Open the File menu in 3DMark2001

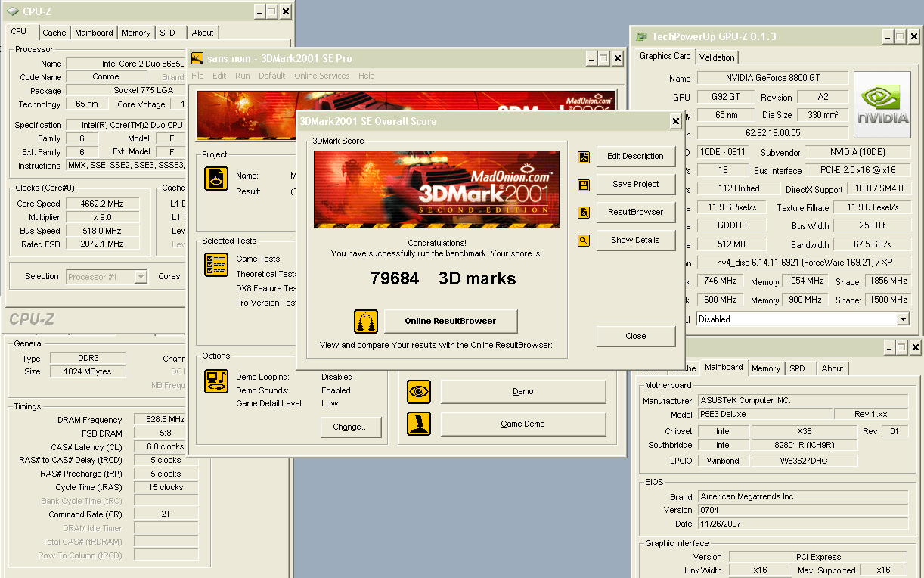coord(197,76)
